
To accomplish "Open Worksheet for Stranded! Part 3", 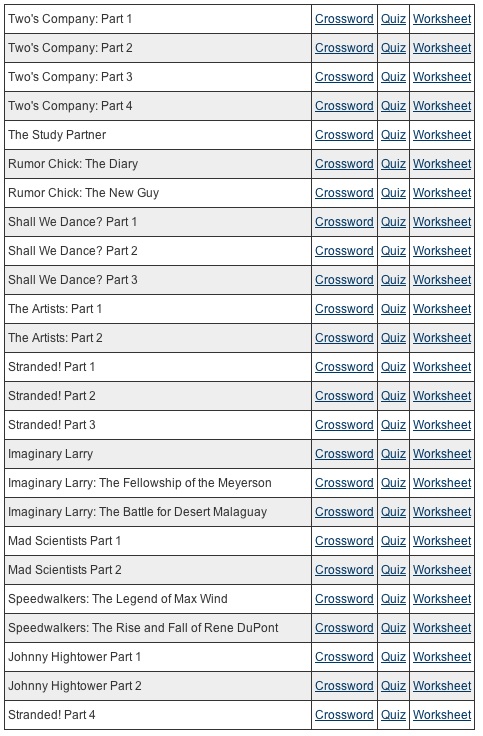I will pyautogui.click(x=442, y=425).
